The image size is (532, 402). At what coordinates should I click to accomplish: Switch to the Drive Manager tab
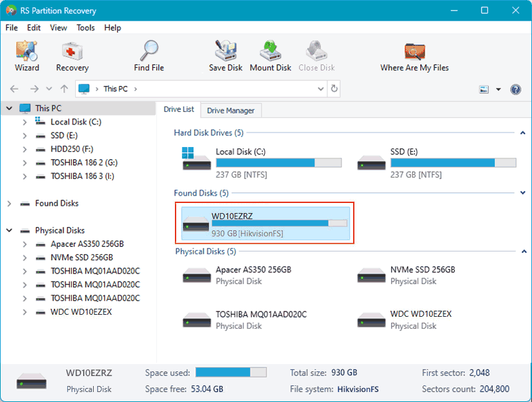tap(231, 110)
